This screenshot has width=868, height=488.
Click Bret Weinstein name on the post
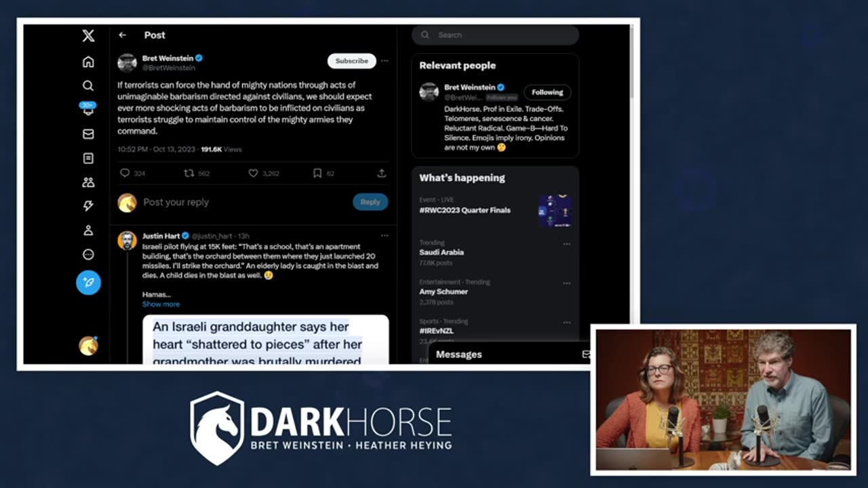[167, 58]
